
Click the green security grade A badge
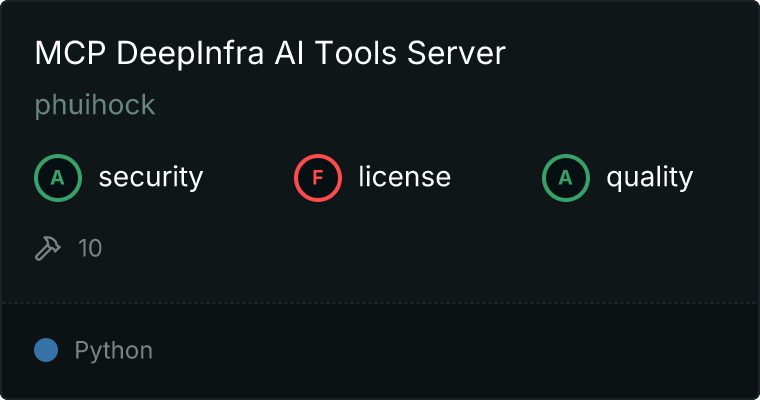coord(58,178)
